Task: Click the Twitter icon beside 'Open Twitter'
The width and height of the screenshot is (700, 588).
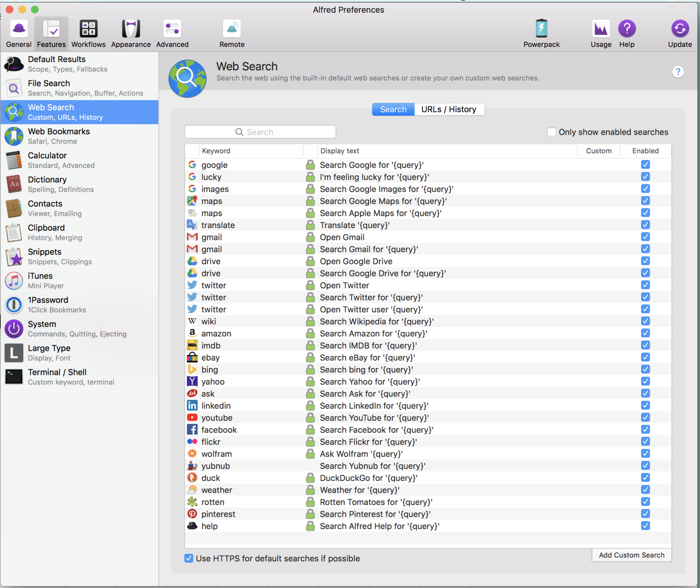Action: pos(192,285)
